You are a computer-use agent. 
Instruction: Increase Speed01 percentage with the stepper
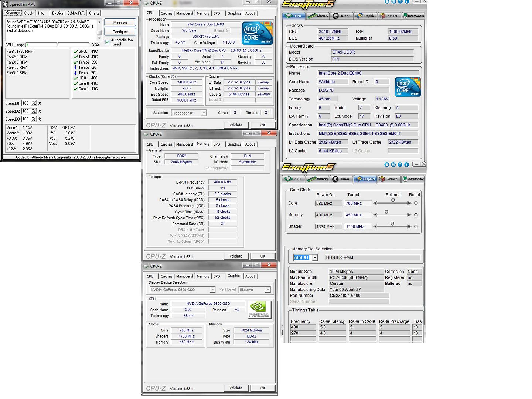click(x=34, y=102)
